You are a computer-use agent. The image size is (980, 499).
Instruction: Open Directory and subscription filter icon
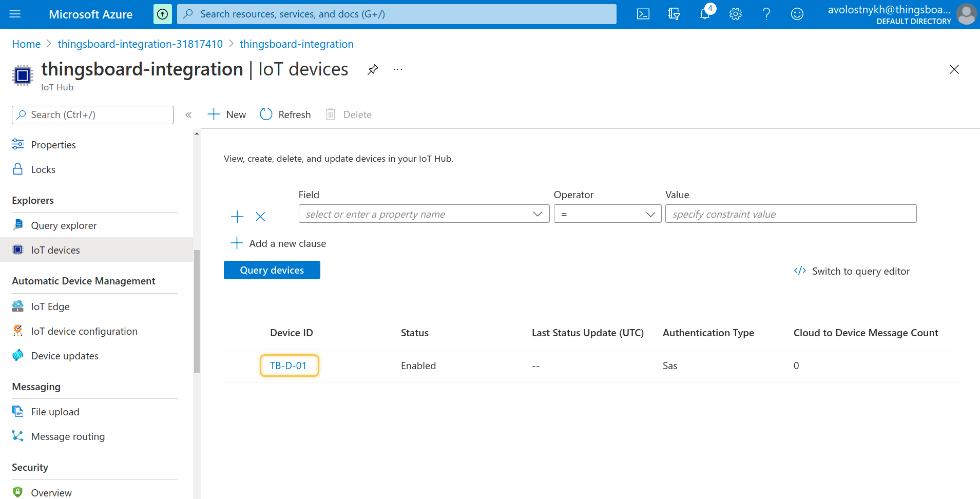click(x=674, y=14)
